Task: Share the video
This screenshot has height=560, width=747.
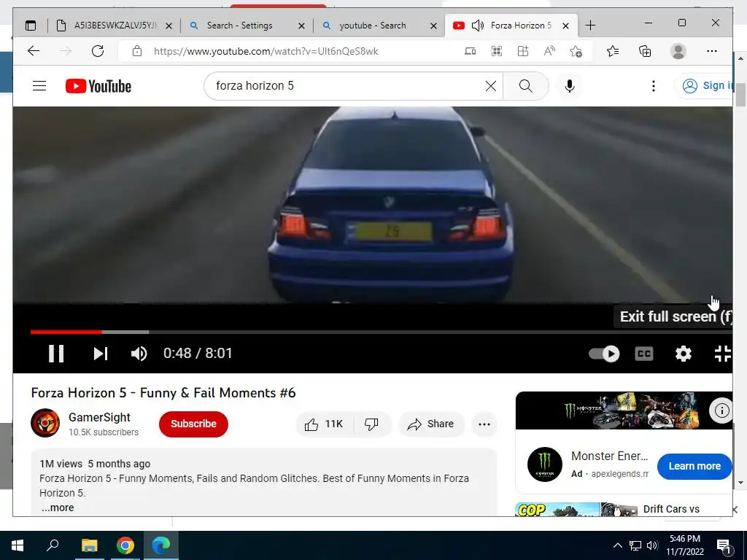Action: [x=430, y=424]
